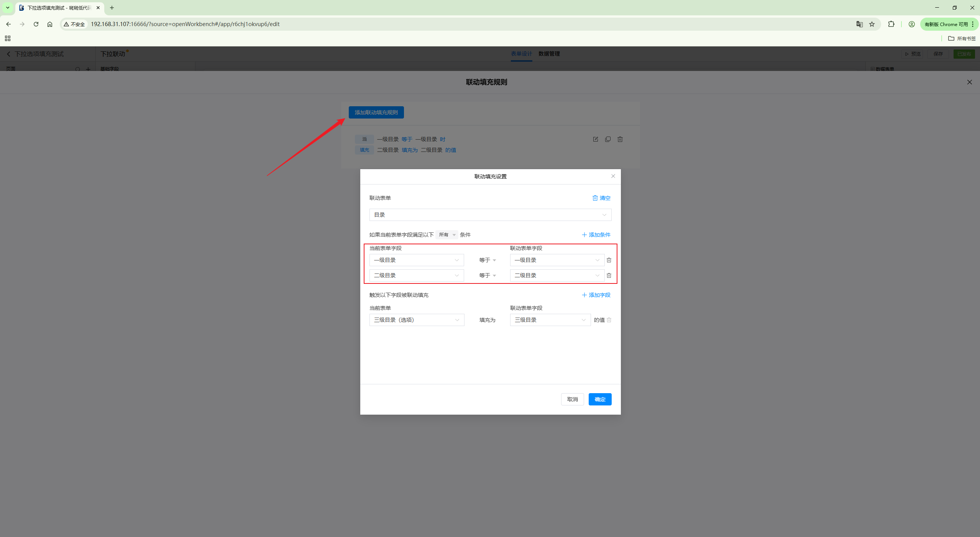Delete the 二级目录 condition row
This screenshot has height=537, width=980.
(609, 275)
